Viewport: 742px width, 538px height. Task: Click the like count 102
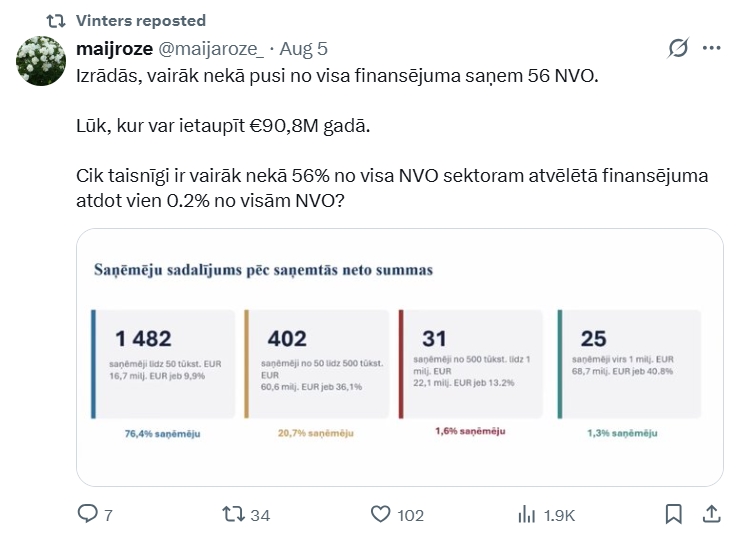tap(410, 515)
